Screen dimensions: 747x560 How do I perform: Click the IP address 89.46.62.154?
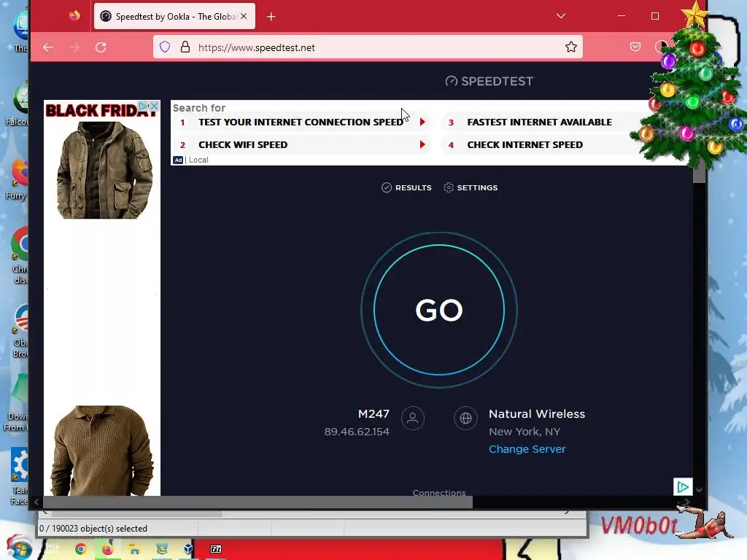(x=357, y=432)
